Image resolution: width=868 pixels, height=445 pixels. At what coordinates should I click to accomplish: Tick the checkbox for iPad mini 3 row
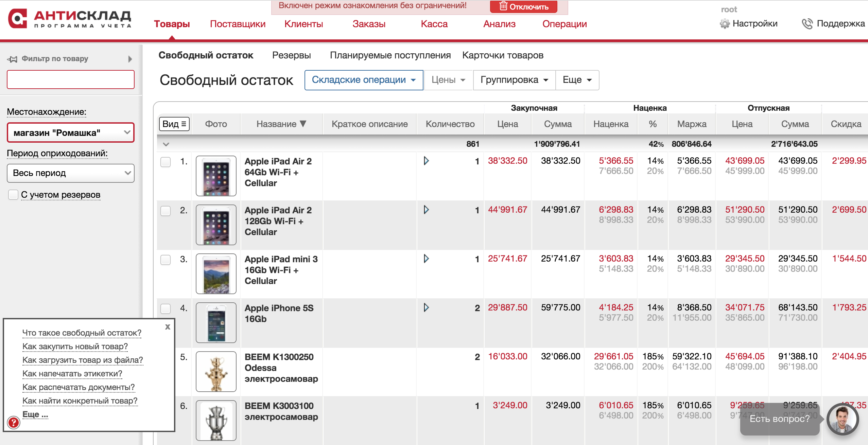click(x=166, y=260)
